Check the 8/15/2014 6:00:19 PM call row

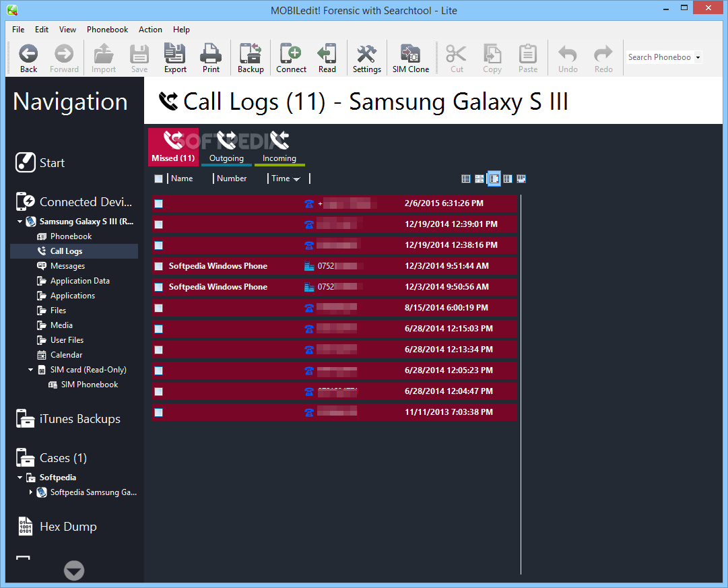click(158, 308)
